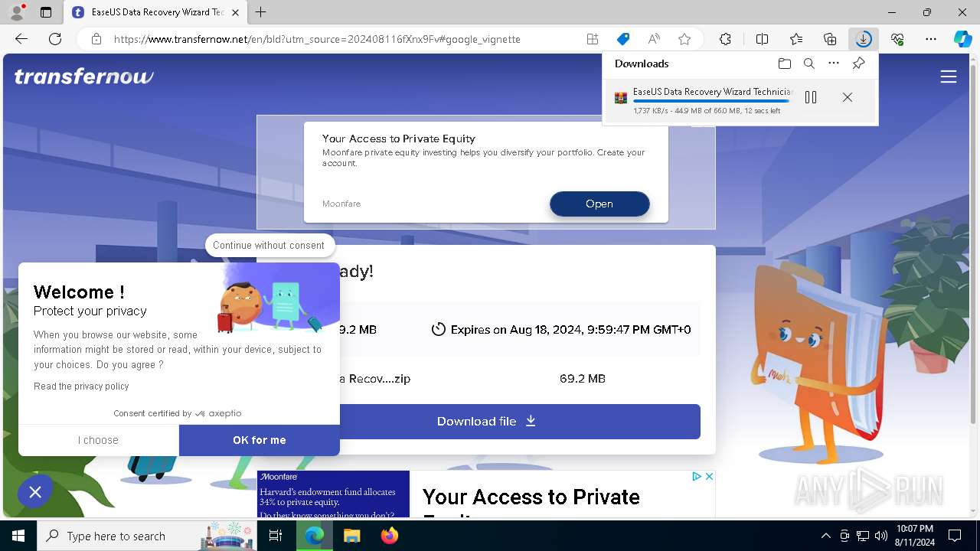The width and height of the screenshot is (980, 551).
Task: Close the bottom Moonfare banner ad
Action: pyautogui.click(x=709, y=476)
